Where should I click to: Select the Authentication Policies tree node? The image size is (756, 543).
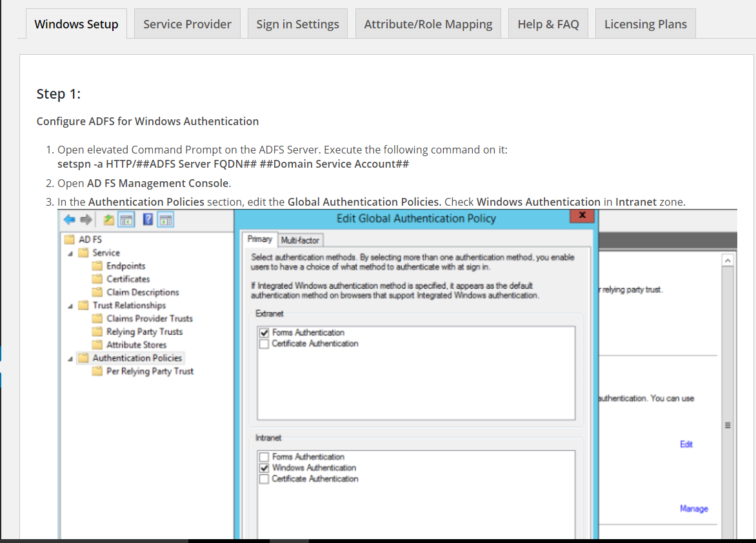[137, 358]
